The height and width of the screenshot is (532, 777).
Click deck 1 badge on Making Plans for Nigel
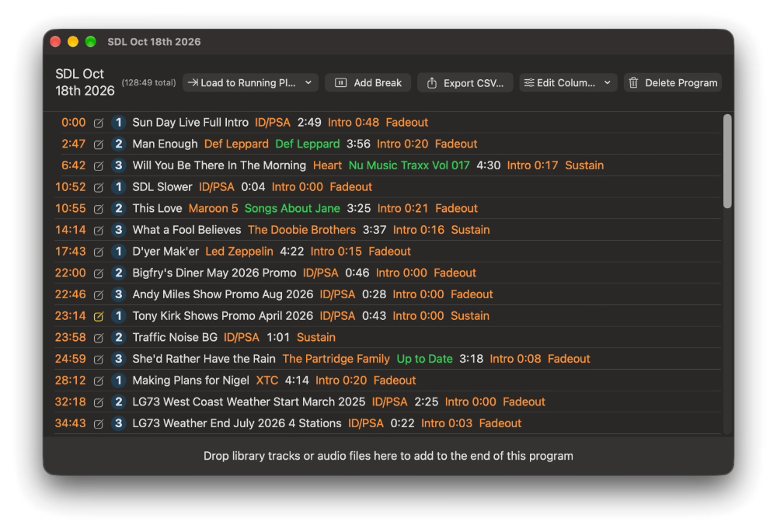tap(118, 381)
